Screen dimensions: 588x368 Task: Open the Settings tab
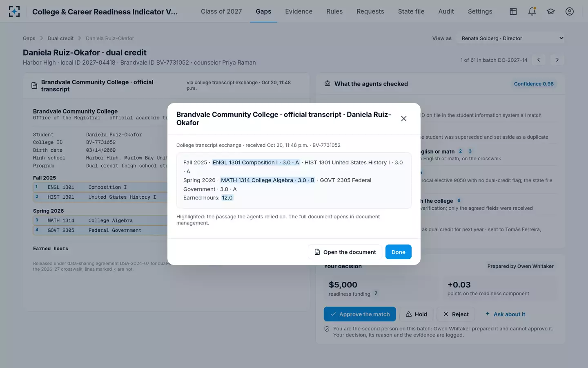480,11
